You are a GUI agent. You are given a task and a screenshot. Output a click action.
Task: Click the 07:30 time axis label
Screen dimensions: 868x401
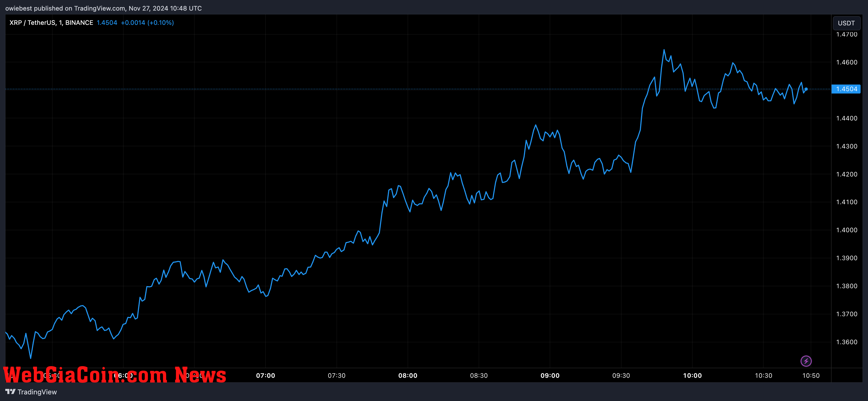(x=337, y=375)
